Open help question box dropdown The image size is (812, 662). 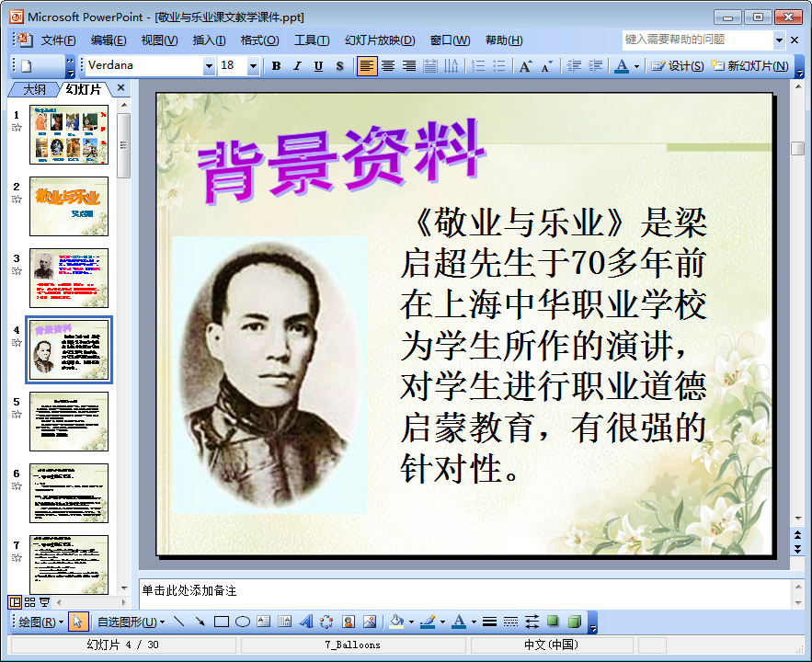tap(779, 40)
